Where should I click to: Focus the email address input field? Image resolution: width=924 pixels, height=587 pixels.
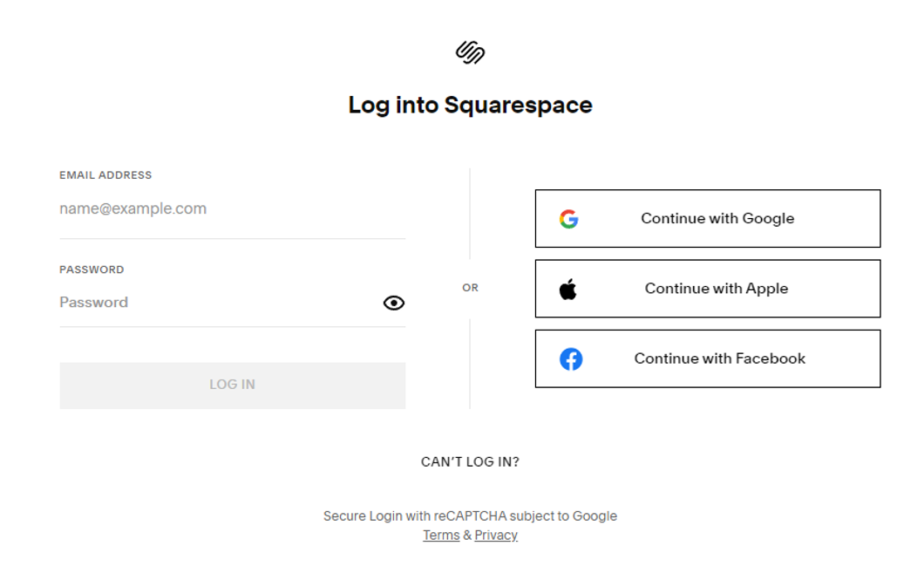pyautogui.click(x=232, y=209)
